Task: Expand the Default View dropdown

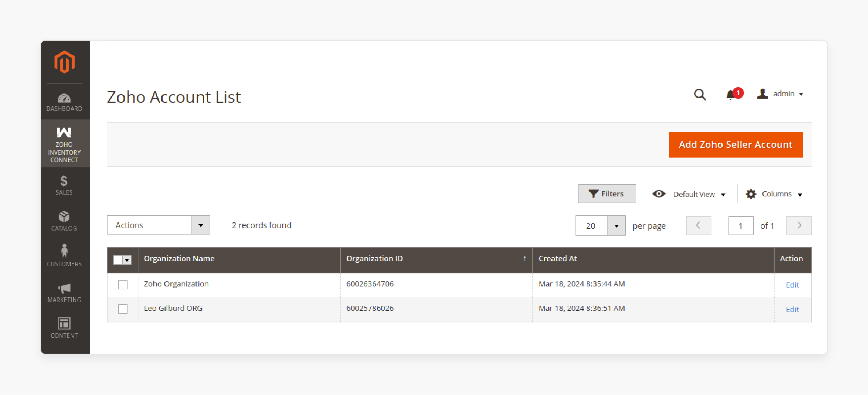Action: point(689,194)
